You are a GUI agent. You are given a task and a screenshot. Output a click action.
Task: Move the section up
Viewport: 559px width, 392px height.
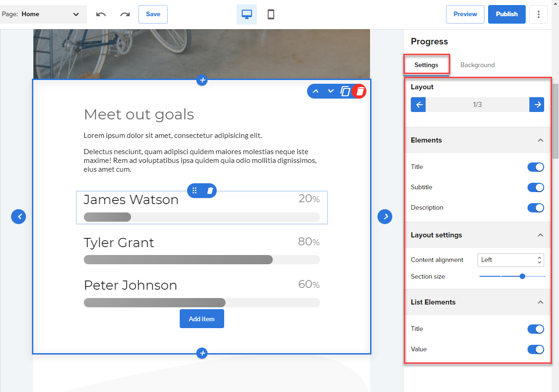(x=316, y=91)
